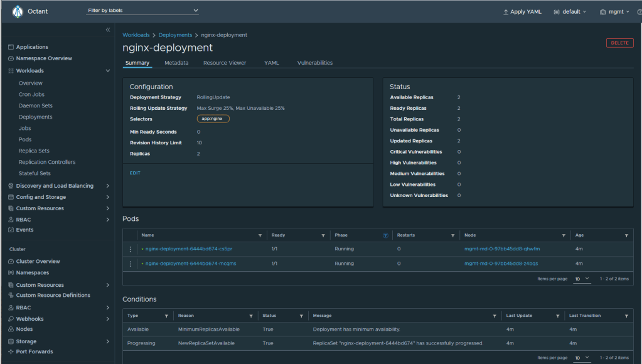642x364 pixels.
Task: Open filter on conditions Reason column
Action: pyautogui.click(x=250, y=316)
